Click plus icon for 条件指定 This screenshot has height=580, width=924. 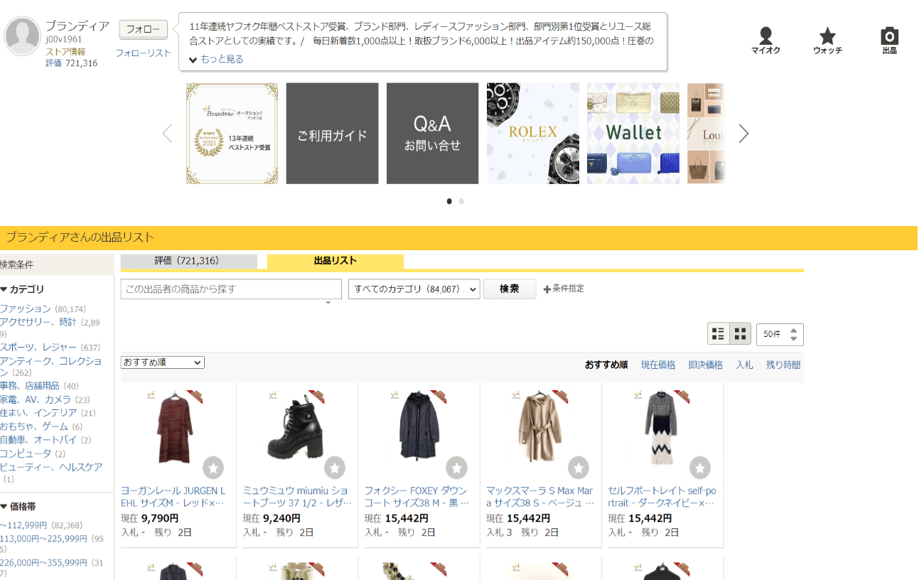point(547,289)
